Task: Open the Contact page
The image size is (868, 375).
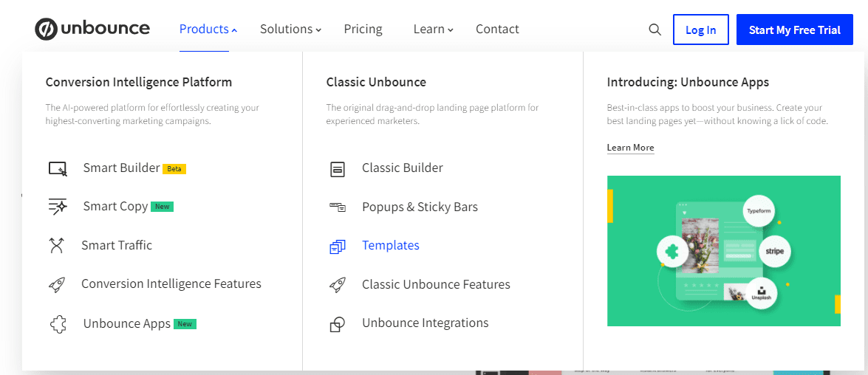Action: (x=498, y=30)
